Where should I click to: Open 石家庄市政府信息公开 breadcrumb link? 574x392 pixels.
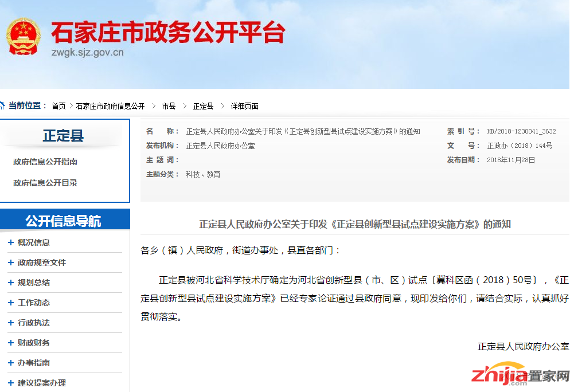pos(110,106)
